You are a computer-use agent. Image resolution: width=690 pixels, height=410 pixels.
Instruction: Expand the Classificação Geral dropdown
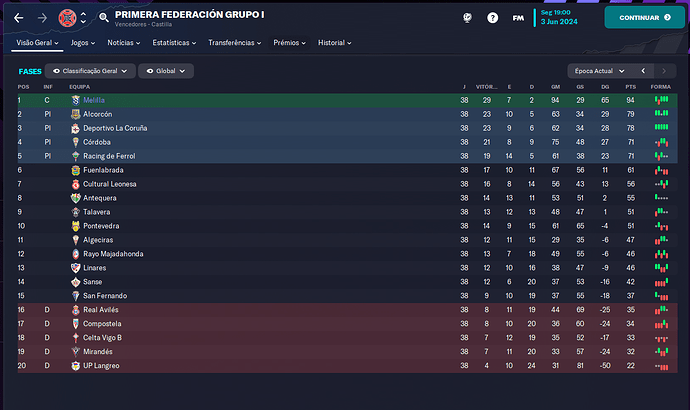(x=90, y=71)
